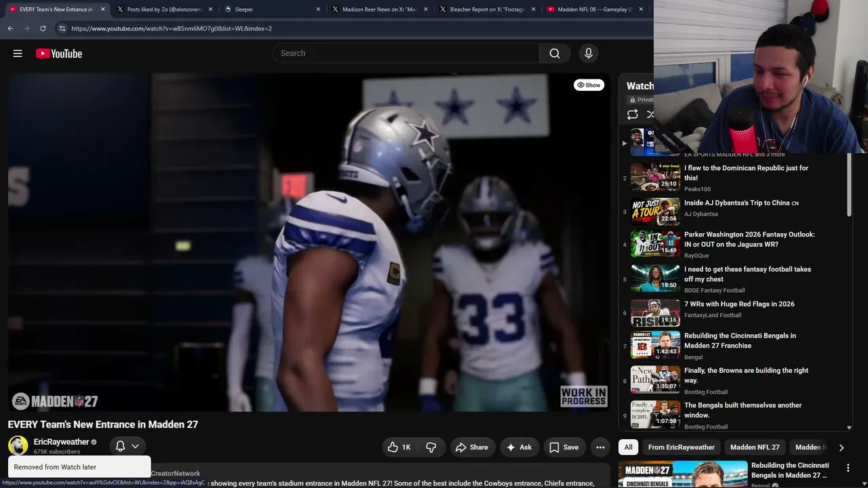Click the browser address bar URL
Viewport: 868px width, 488px height.
[x=172, y=28]
